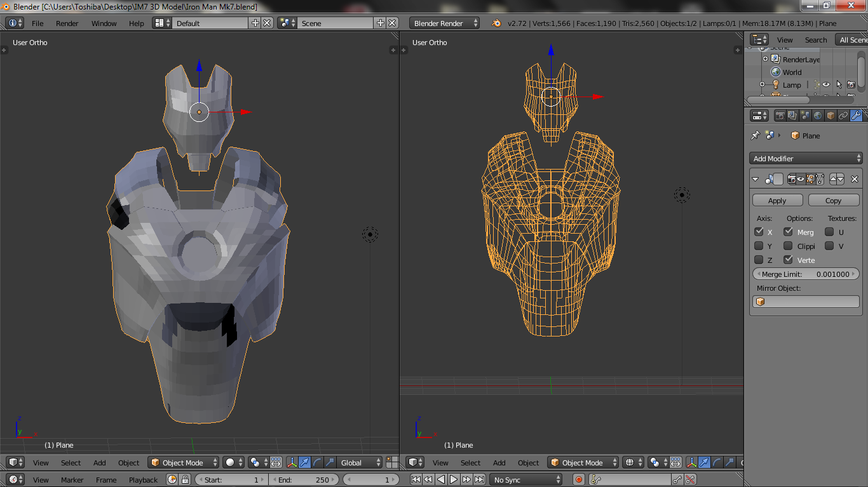
Task: Add a new scene with the plus icon
Action: coord(381,23)
